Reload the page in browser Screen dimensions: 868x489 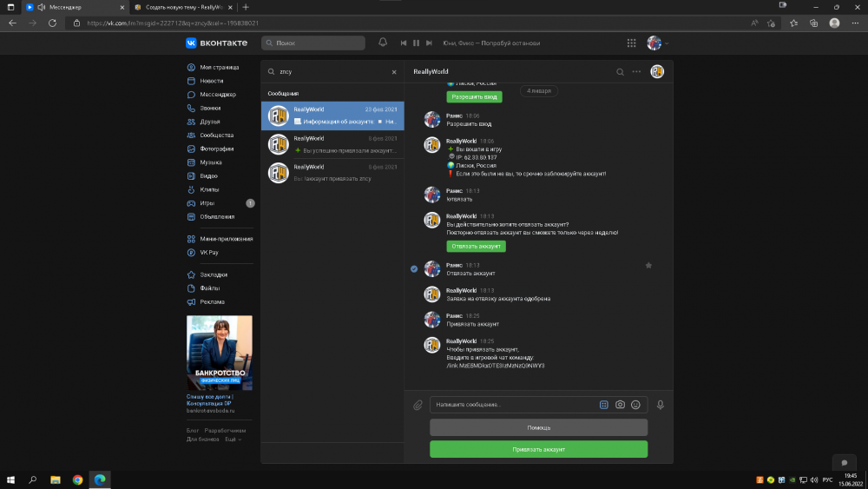point(52,23)
